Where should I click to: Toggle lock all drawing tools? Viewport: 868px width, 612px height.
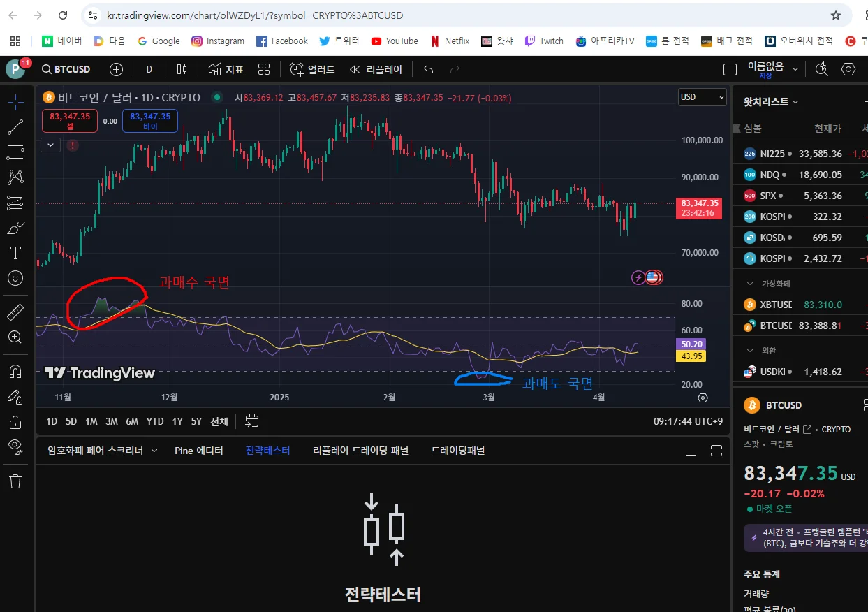(x=15, y=422)
